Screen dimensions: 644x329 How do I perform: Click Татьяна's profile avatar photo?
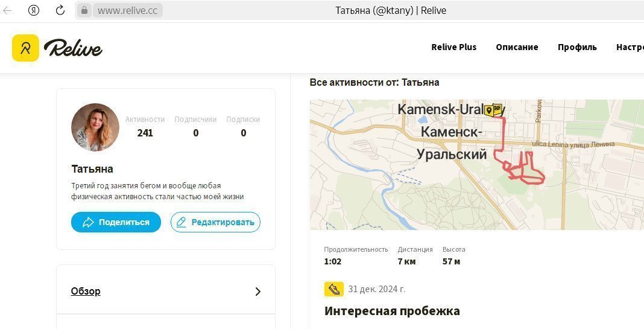pyautogui.click(x=95, y=127)
